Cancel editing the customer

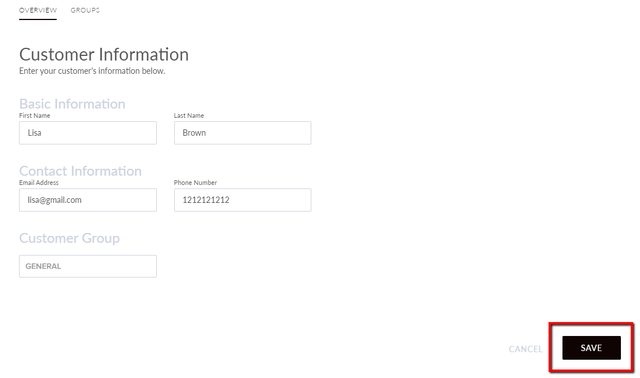click(525, 349)
